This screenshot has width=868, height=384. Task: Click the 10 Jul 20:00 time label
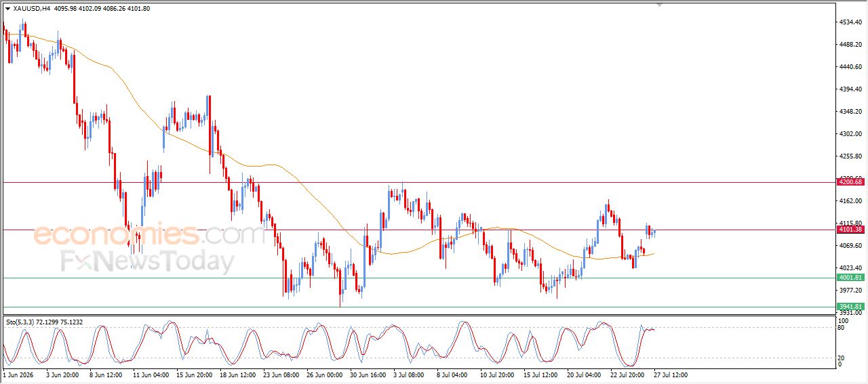[497, 375]
